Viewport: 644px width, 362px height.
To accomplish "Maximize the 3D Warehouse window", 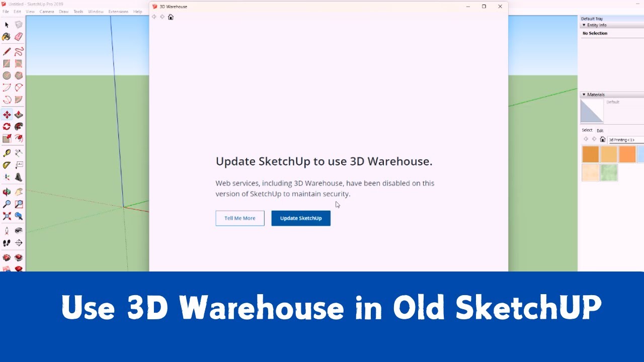I will (484, 7).
